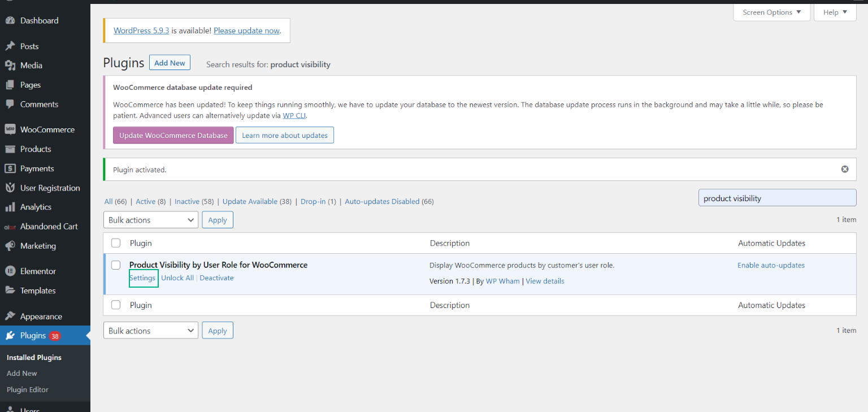
Task: Click inside the product visibility search field
Action: click(777, 197)
